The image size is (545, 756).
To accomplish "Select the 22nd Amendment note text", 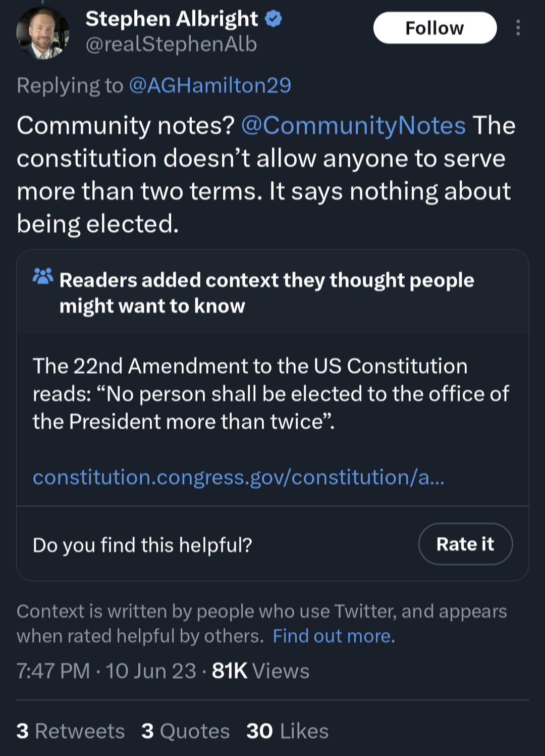I will click(271, 393).
